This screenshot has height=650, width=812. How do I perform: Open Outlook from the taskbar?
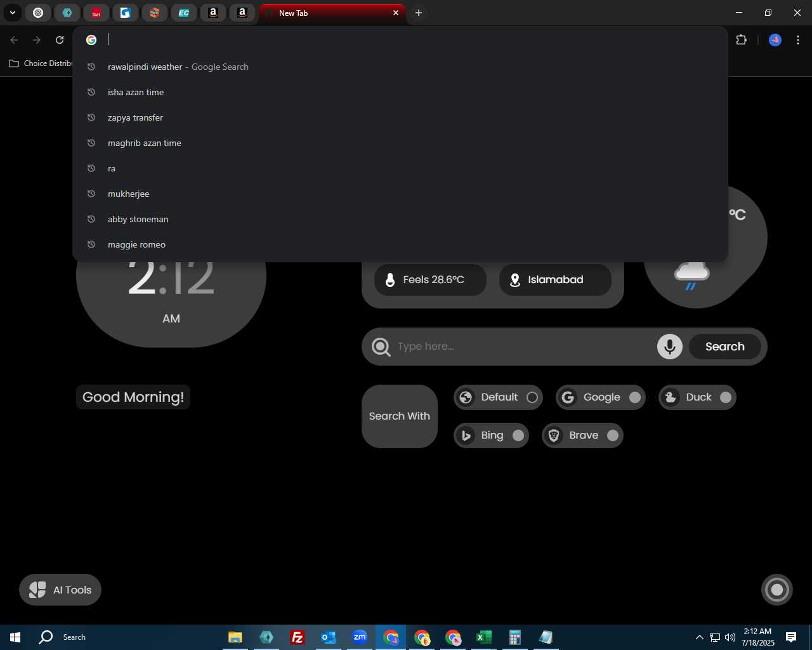[329, 637]
